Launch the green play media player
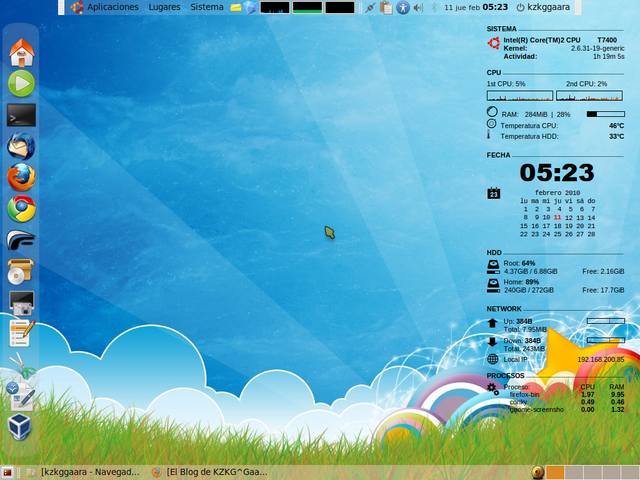 coord(21,83)
